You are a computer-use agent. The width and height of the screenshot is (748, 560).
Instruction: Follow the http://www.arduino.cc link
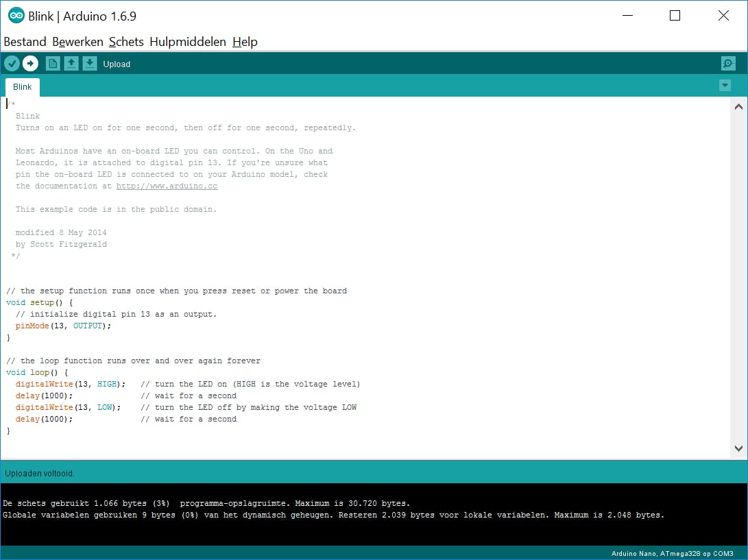pyautogui.click(x=167, y=186)
